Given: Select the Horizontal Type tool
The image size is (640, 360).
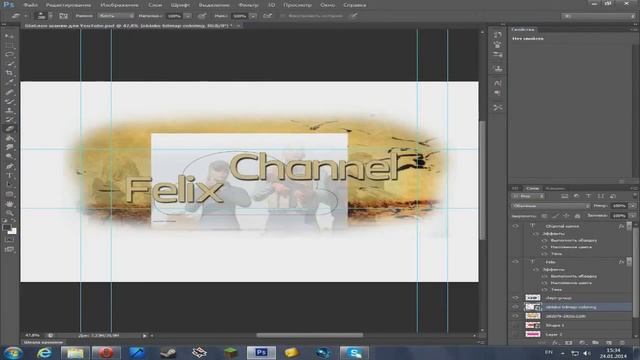Looking at the screenshot, I should pyautogui.click(x=9, y=176).
